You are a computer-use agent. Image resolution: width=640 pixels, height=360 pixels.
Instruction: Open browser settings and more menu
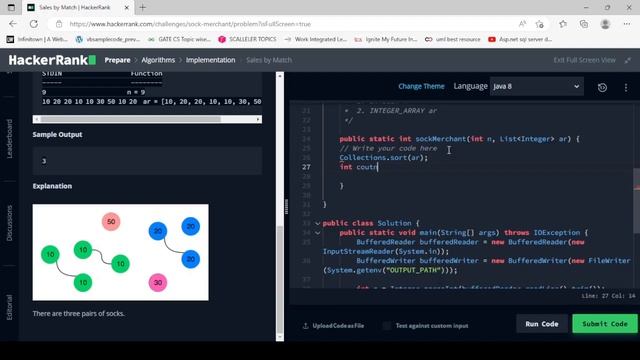click(627, 24)
